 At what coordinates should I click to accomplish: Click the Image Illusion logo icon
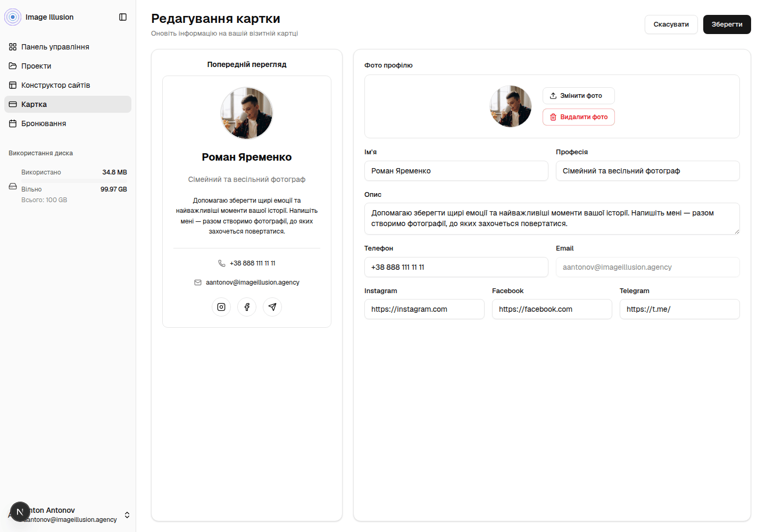pyautogui.click(x=13, y=17)
